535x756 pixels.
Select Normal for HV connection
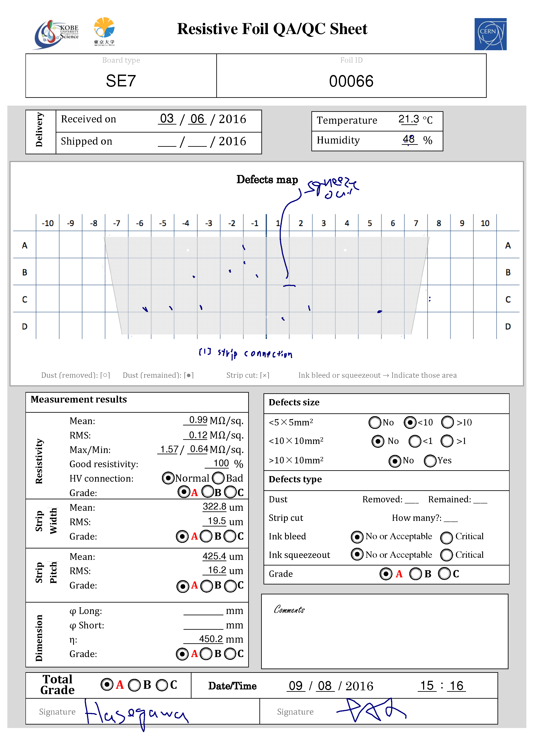(168, 478)
